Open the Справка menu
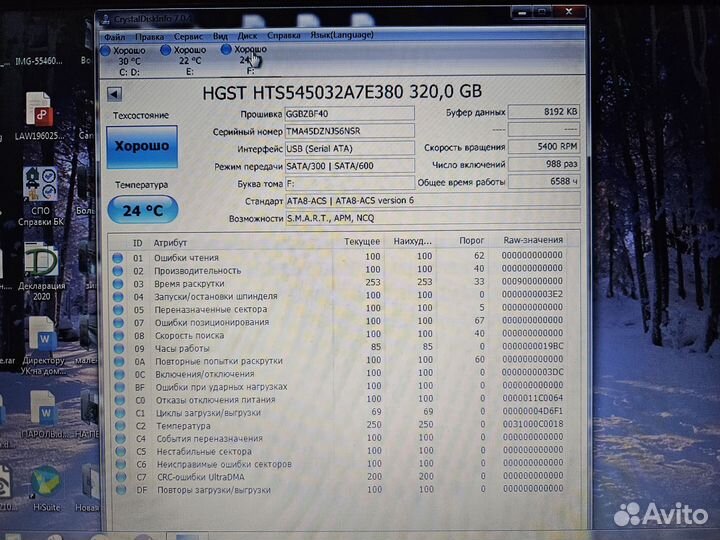The image size is (720, 540). pos(284,35)
